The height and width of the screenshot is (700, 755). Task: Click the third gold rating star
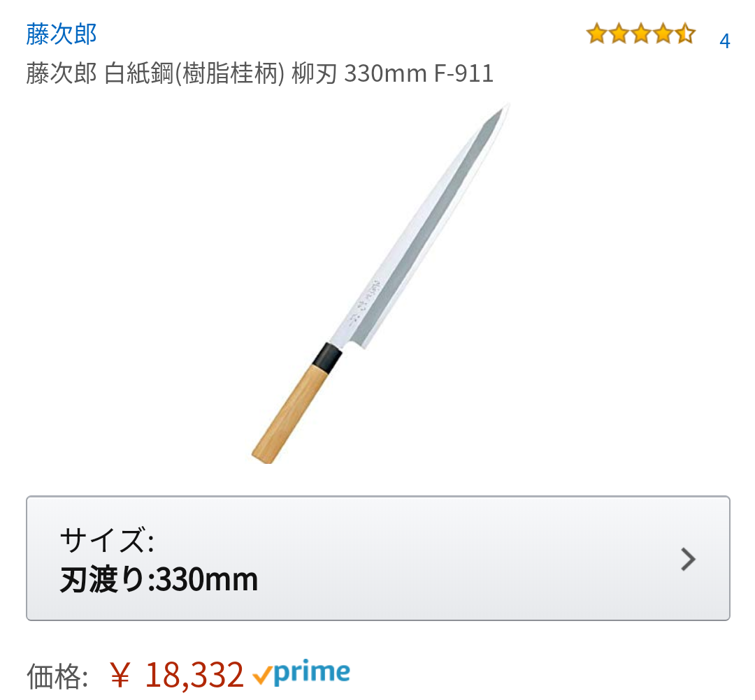pos(641,34)
